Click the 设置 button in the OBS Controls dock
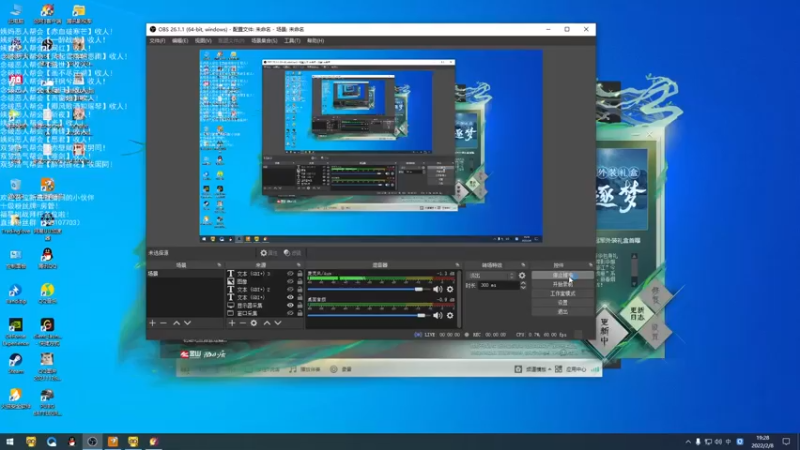 562,303
